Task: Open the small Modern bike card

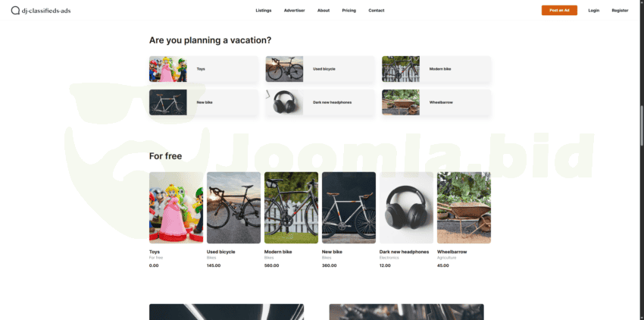Action: [436, 69]
